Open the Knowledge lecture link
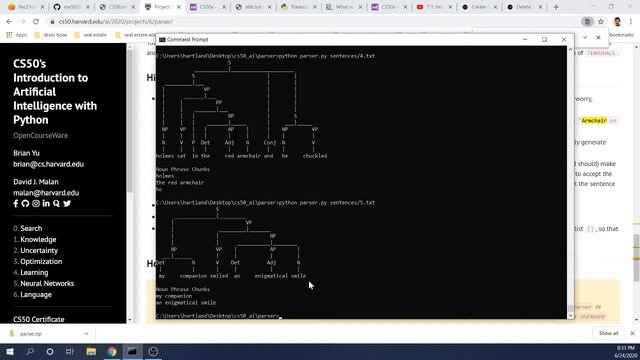This screenshot has width=640, height=360. point(38,239)
